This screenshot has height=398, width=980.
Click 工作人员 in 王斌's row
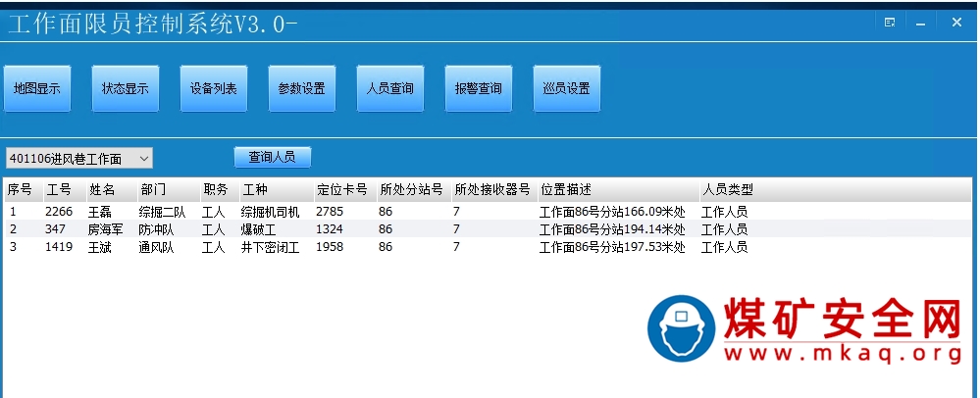tap(724, 247)
